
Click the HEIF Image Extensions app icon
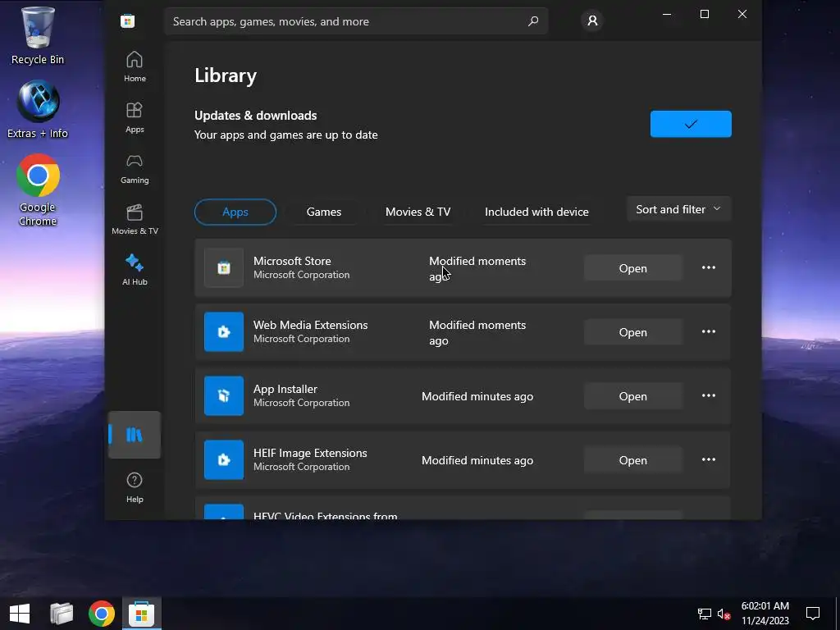[x=224, y=460]
